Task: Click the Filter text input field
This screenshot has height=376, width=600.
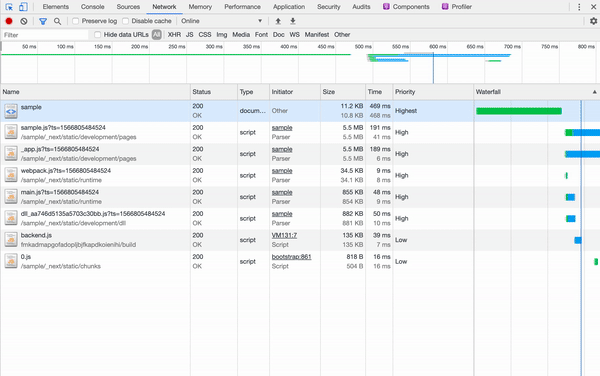Action: [45, 35]
